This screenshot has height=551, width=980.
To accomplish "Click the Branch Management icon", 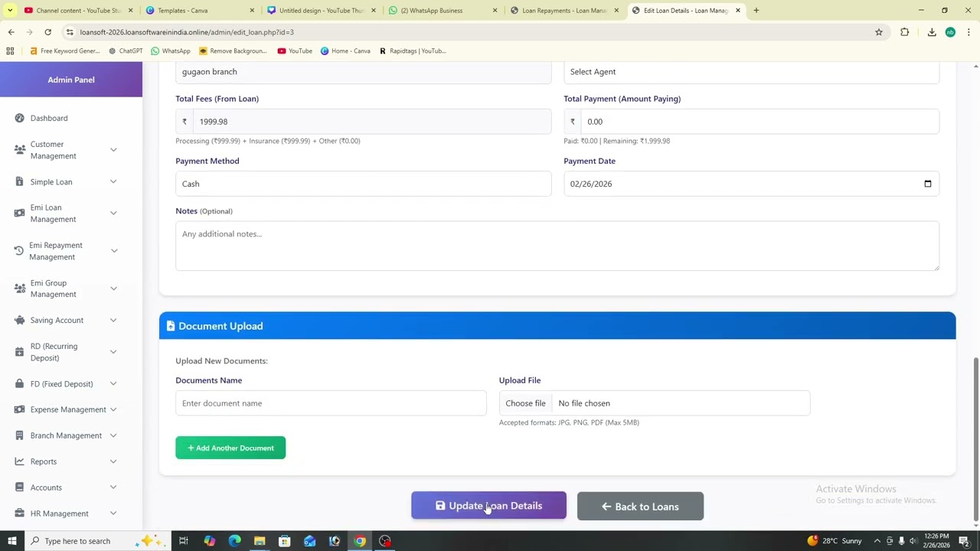I will click(19, 435).
